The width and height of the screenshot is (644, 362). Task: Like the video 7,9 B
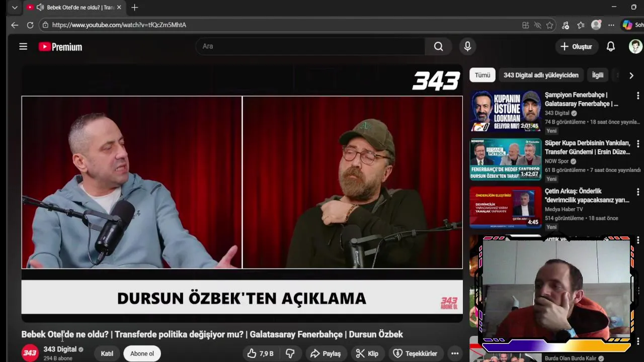(x=260, y=353)
